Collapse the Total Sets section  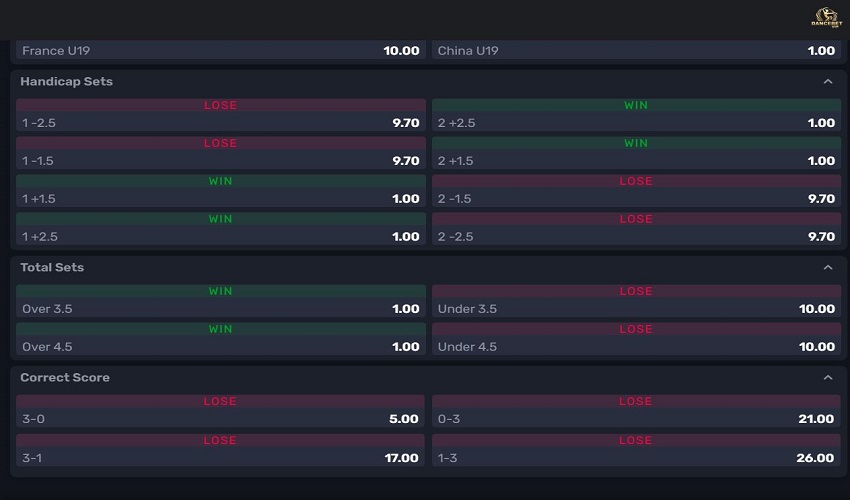[827, 268]
